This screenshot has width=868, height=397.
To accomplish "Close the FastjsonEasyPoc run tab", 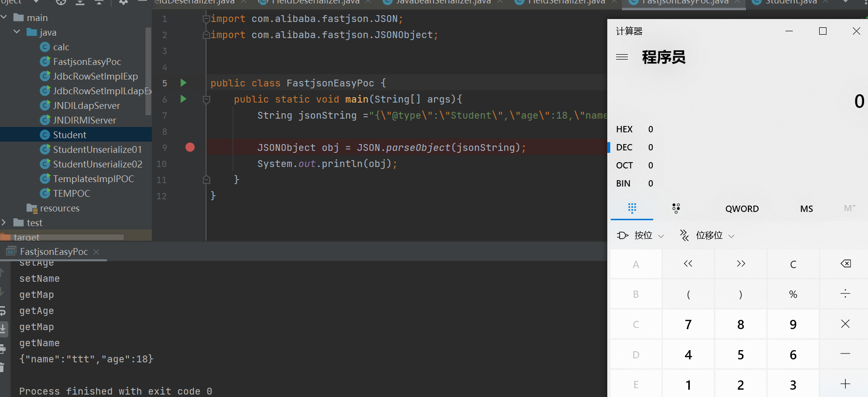I will (x=96, y=251).
